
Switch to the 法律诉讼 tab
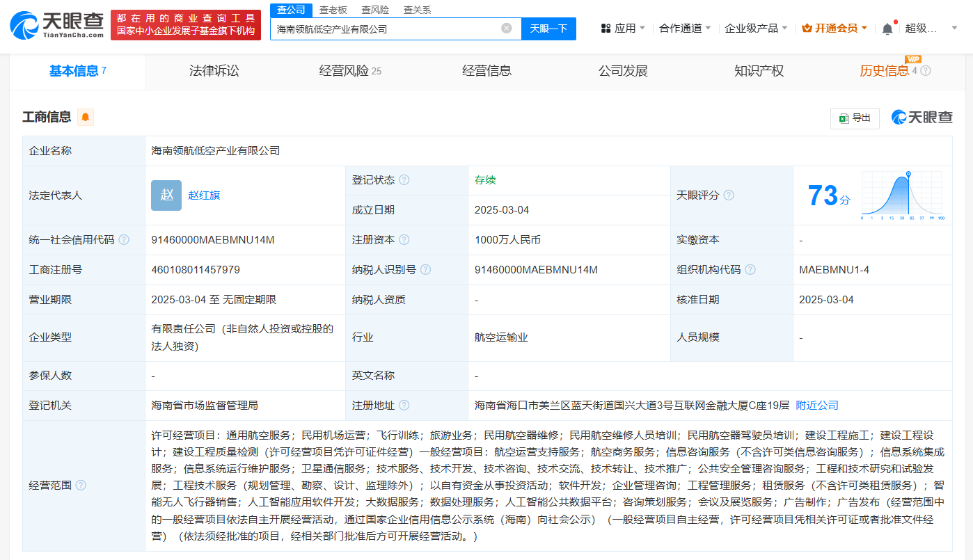[214, 71]
